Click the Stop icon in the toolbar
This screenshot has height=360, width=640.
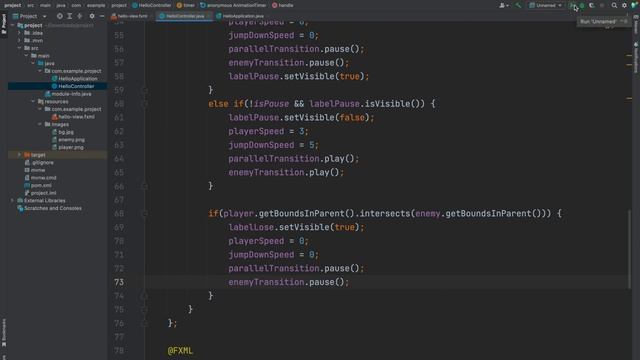[602, 5]
